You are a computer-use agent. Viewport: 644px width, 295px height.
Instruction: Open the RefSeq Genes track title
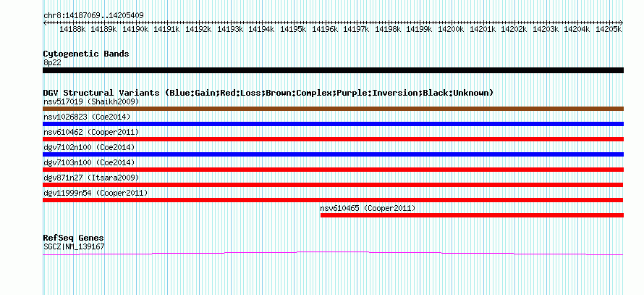click(x=74, y=238)
